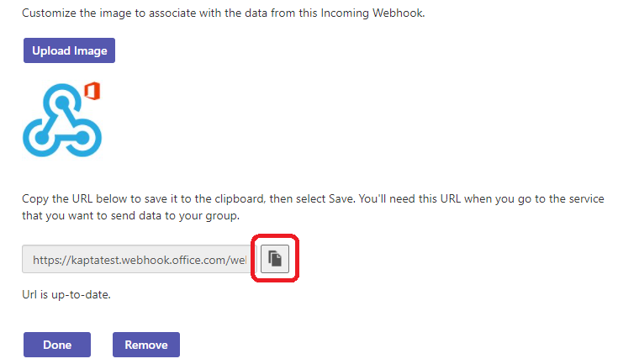Remove this Incoming Webhook configuration
The image size is (618, 364).
click(146, 345)
